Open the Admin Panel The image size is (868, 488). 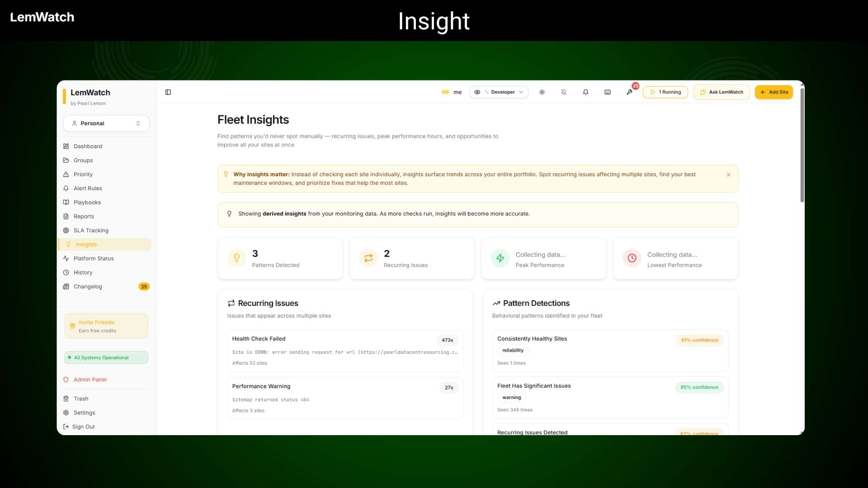pyautogui.click(x=90, y=380)
